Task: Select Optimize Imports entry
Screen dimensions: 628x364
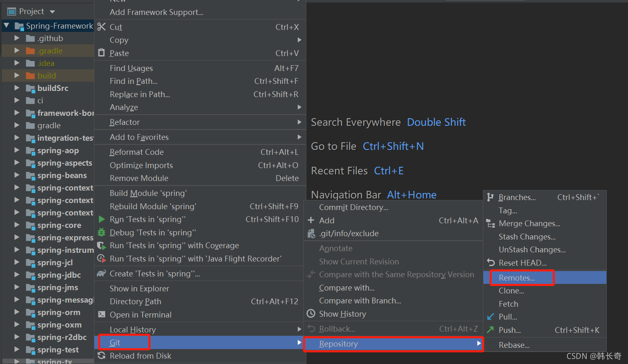Action: click(200, 165)
